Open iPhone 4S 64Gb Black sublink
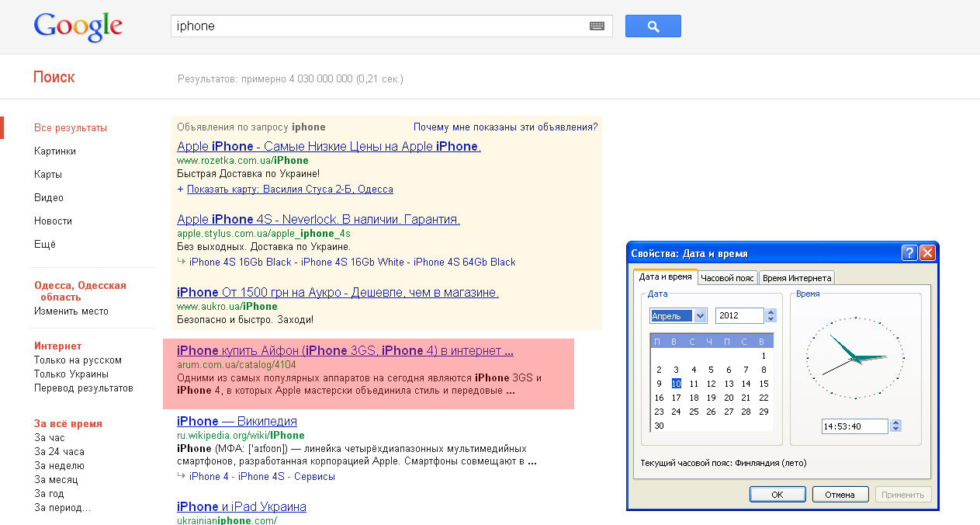The height and width of the screenshot is (525, 980). pos(465,262)
